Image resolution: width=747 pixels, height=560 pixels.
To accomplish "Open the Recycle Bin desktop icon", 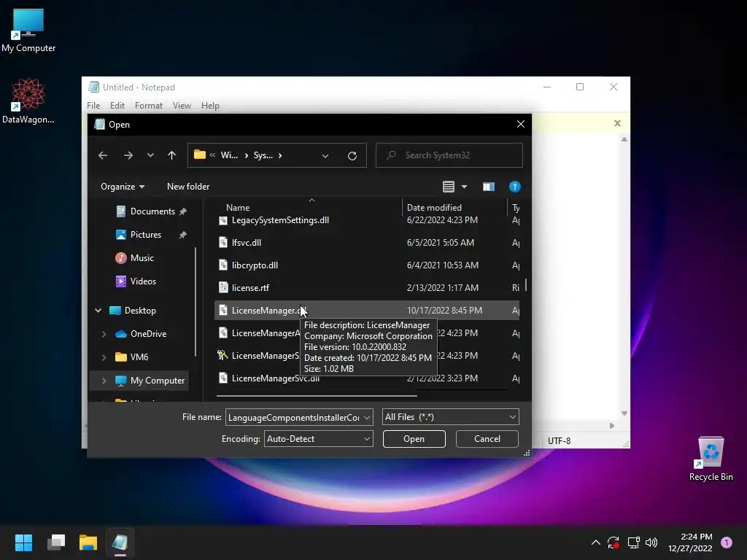I will [711, 459].
